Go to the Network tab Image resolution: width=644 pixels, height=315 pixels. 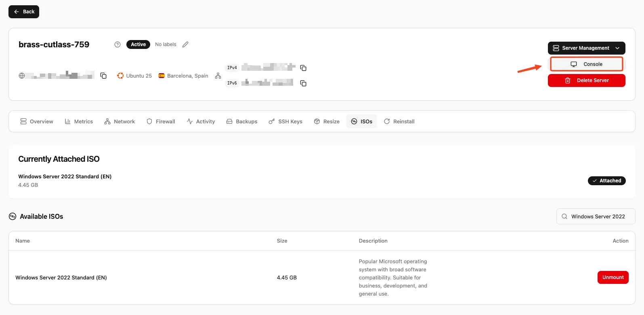[x=120, y=121]
